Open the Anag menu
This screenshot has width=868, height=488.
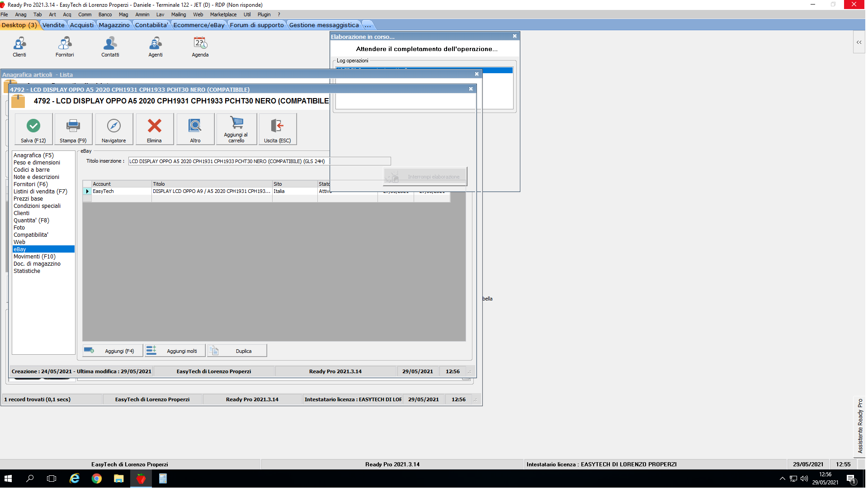[x=21, y=14]
